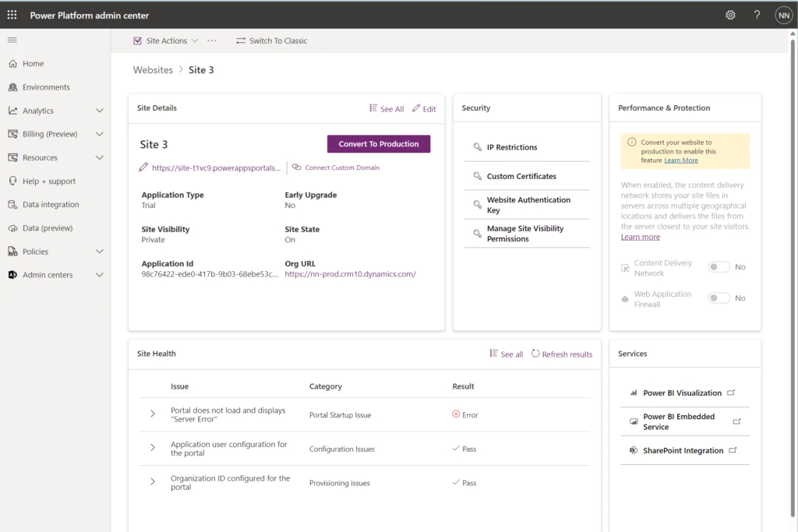Uncheck the Site Actions checkbox
This screenshot has width=798, height=532.
pyautogui.click(x=137, y=40)
